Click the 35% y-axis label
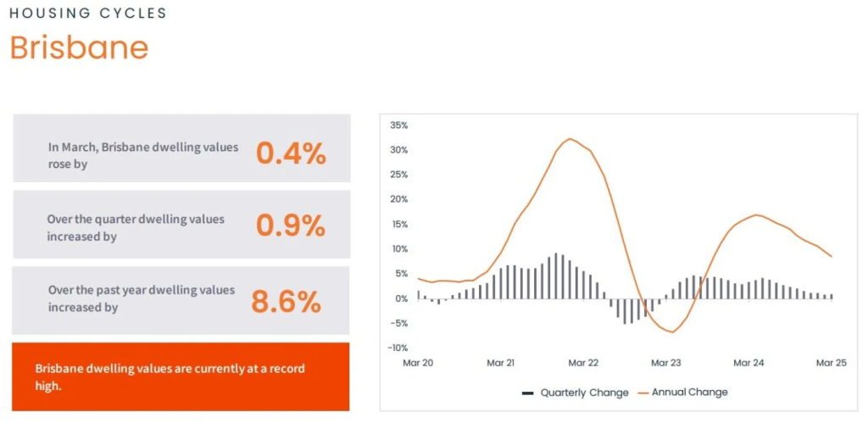This screenshot has width=868, height=429. point(398,125)
